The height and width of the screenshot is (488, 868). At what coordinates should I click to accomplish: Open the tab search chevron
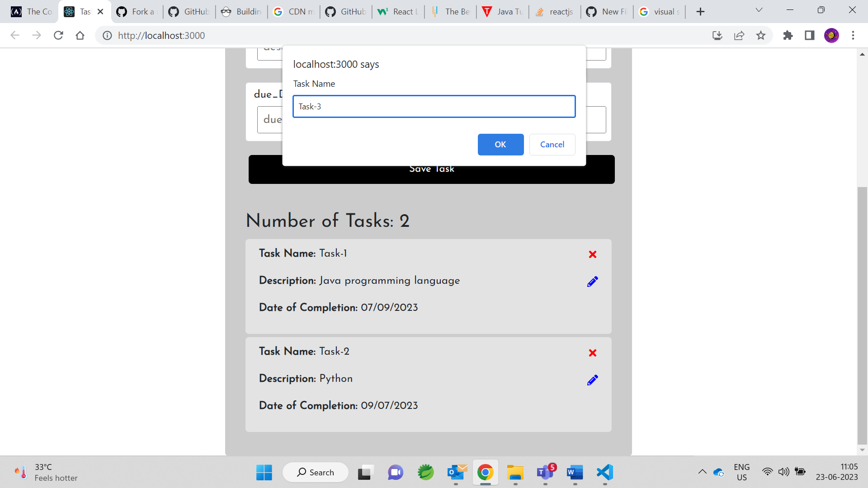point(759,10)
